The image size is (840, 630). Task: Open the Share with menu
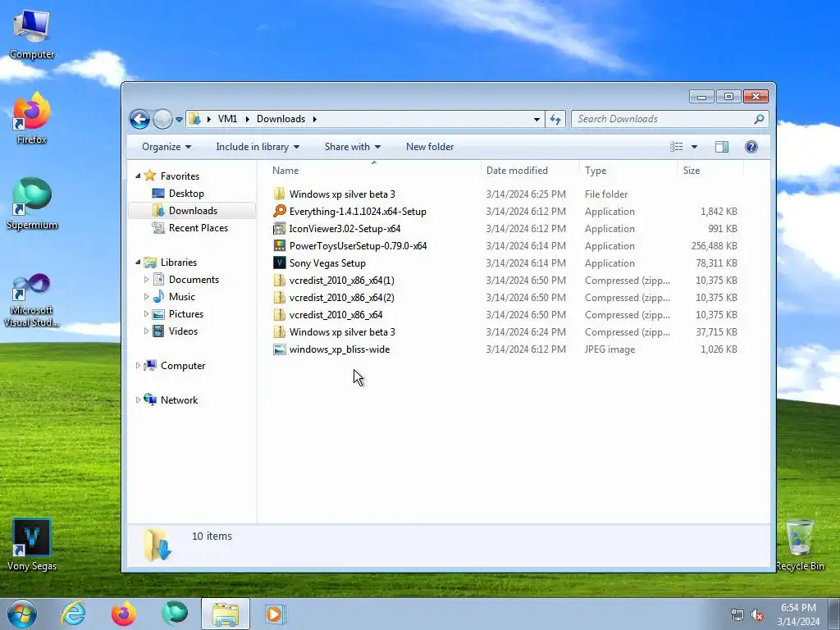(353, 147)
